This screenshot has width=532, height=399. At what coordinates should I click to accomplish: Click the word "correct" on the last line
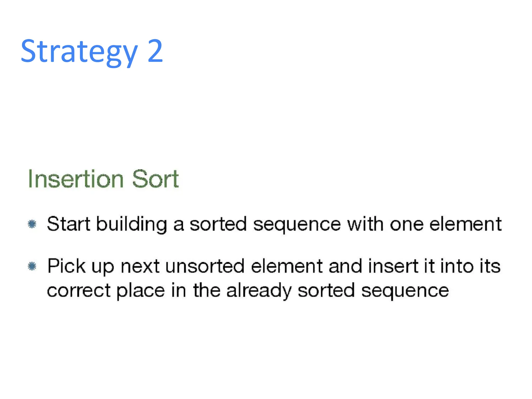pos(79,290)
